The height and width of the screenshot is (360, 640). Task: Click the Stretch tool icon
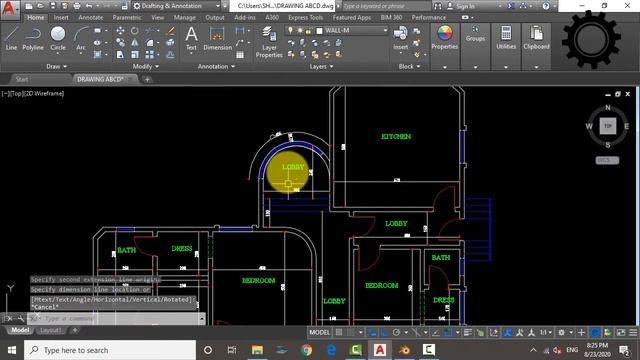coord(120,54)
